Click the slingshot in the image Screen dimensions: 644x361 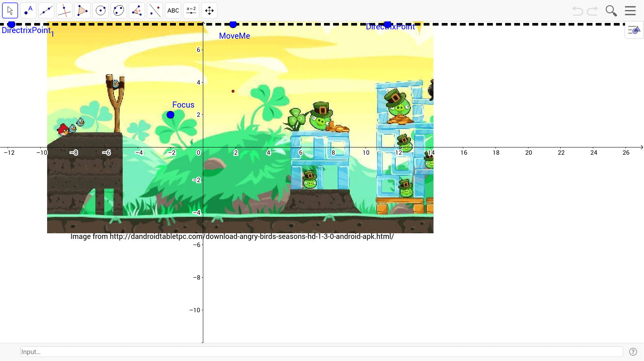116,103
